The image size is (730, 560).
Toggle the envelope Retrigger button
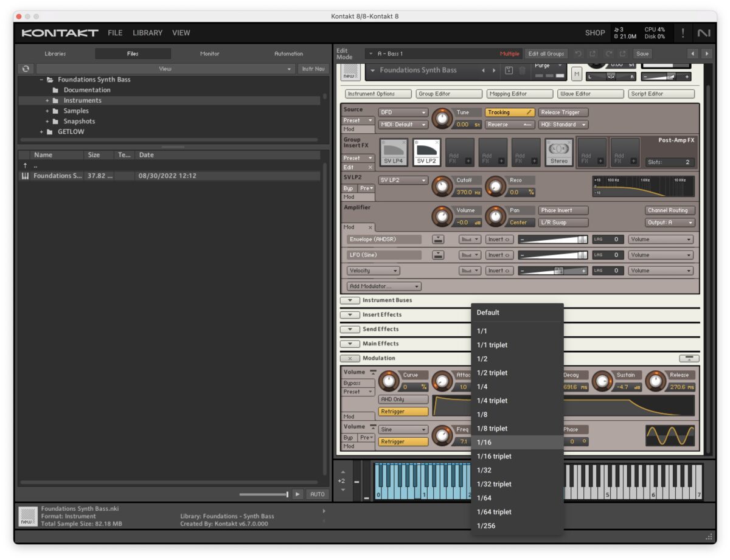click(403, 412)
